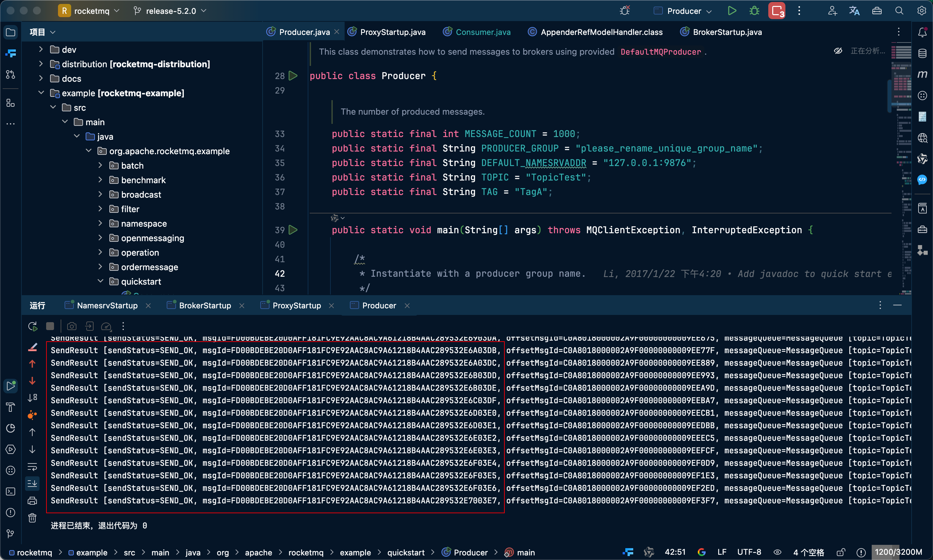Screen dimensions: 933x560
Task: Open Structure tool window icon
Action: [11, 103]
